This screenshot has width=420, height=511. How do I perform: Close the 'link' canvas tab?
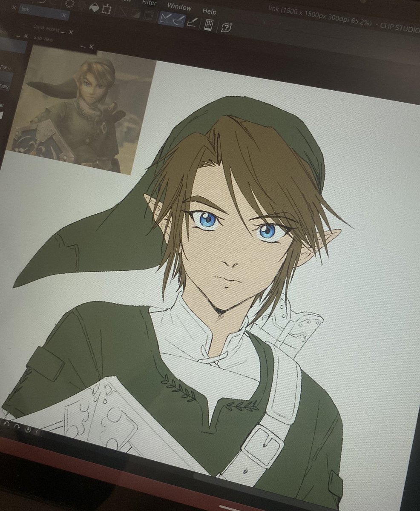64,15
